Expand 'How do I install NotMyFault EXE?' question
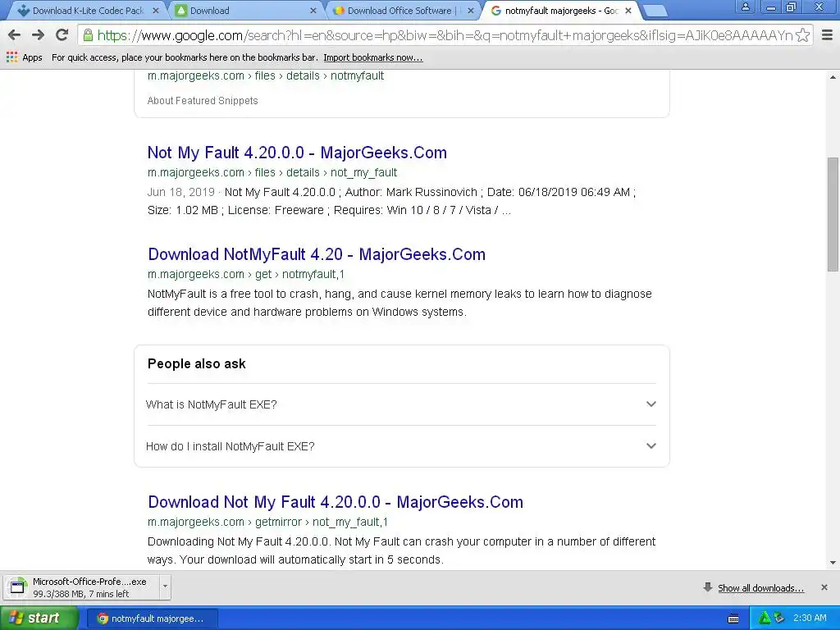The width and height of the screenshot is (840, 630). [x=401, y=446]
